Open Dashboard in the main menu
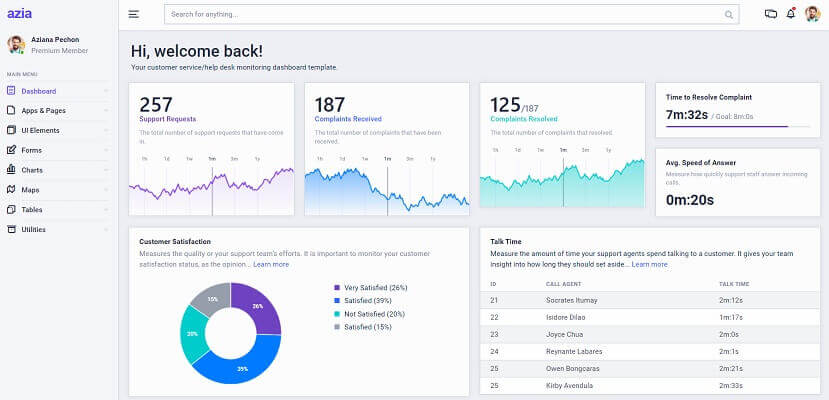 click(38, 91)
